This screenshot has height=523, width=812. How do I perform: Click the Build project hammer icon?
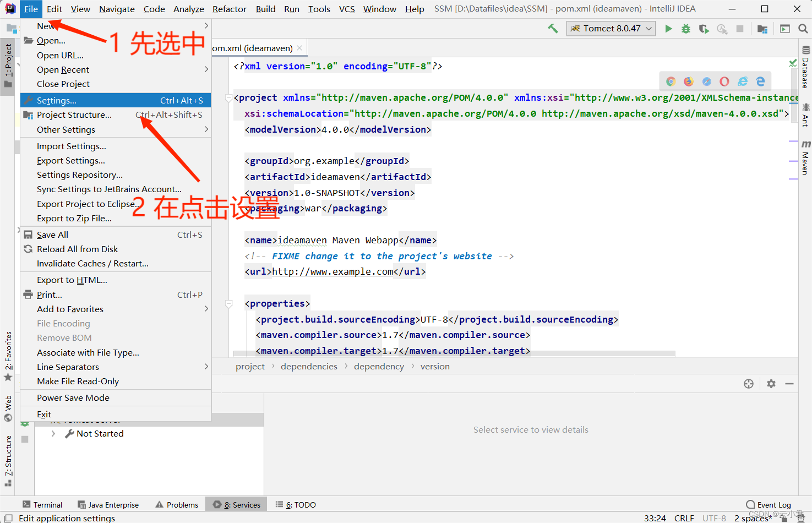click(553, 28)
